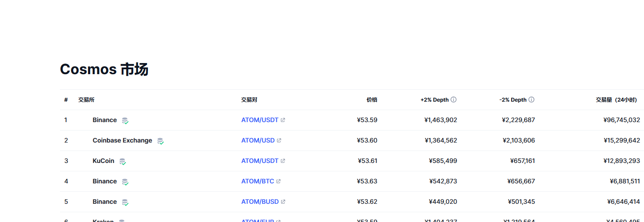Click the info icon beside +2% Depth
The image size is (644, 222).
point(453,100)
